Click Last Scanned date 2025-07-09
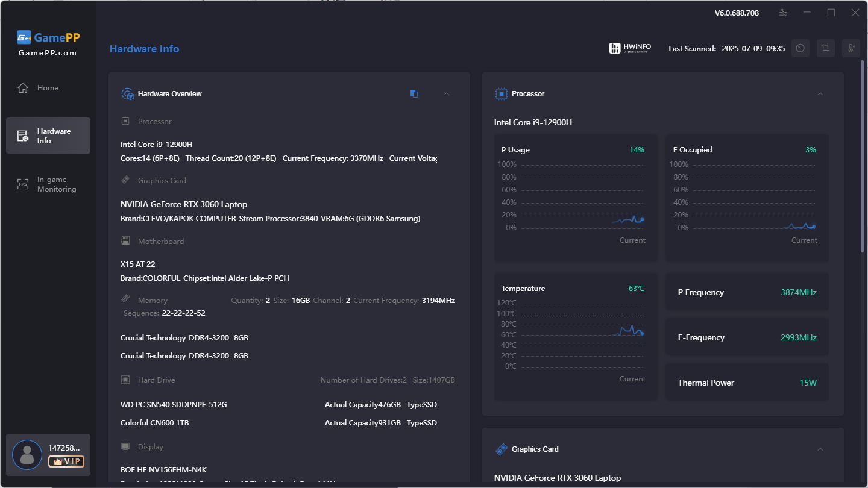868x488 pixels. pyautogui.click(x=742, y=49)
